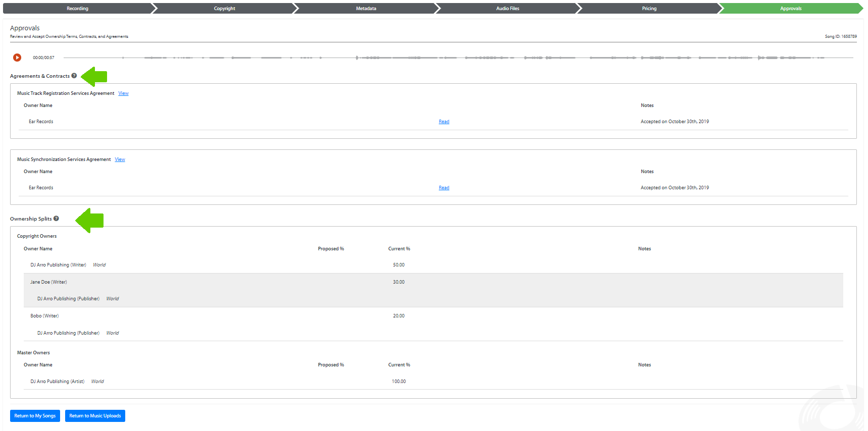The width and height of the screenshot is (868, 431).
Task: Click DJ Arro Publishing (Publisher) under Jane Doe
Action: pos(68,299)
